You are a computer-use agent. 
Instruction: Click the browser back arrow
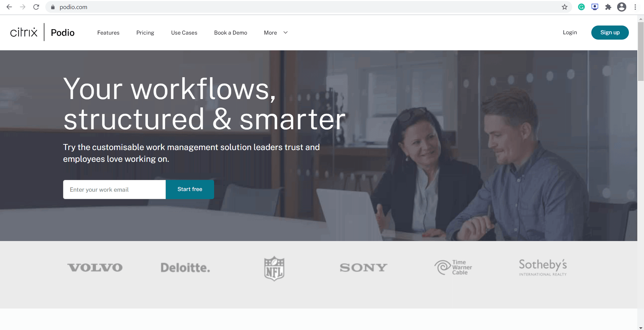[9, 7]
